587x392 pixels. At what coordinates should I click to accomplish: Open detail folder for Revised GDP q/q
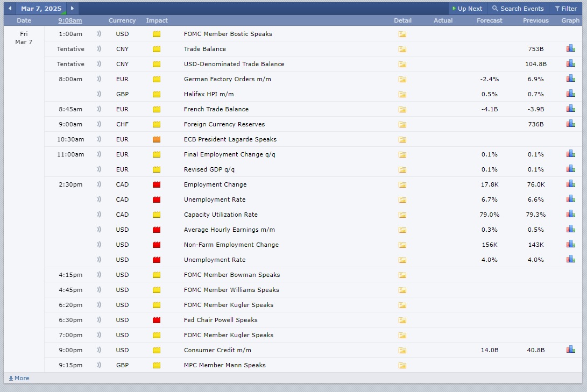pyautogui.click(x=402, y=169)
